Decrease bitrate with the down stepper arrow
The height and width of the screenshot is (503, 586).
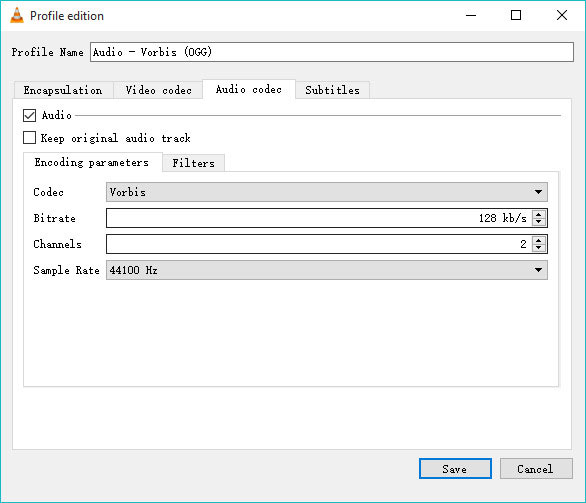(539, 222)
